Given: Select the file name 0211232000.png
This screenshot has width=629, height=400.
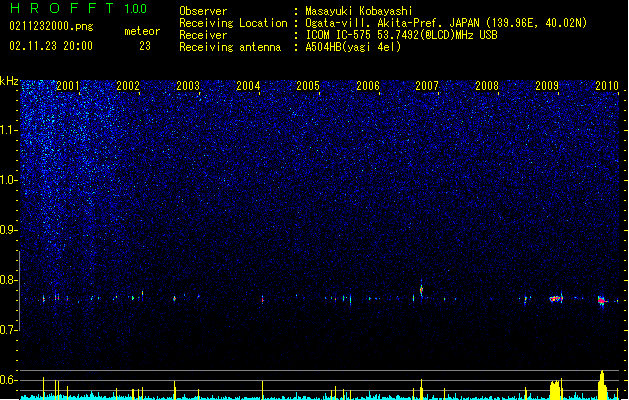Looking at the screenshot, I should [x=51, y=26].
